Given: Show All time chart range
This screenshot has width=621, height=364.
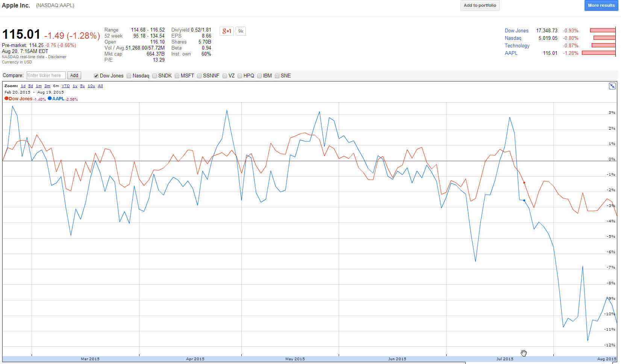Looking at the screenshot, I should pos(100,86).
